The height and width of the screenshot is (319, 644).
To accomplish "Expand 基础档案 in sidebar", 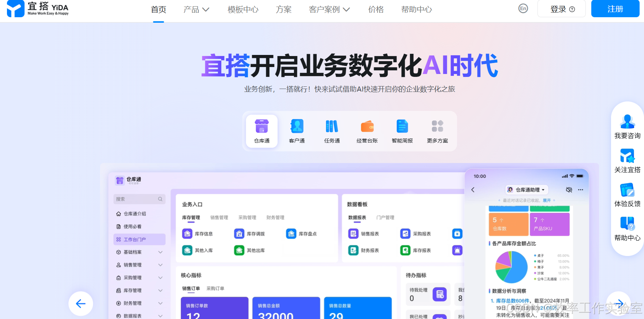I will coord(160,252).
